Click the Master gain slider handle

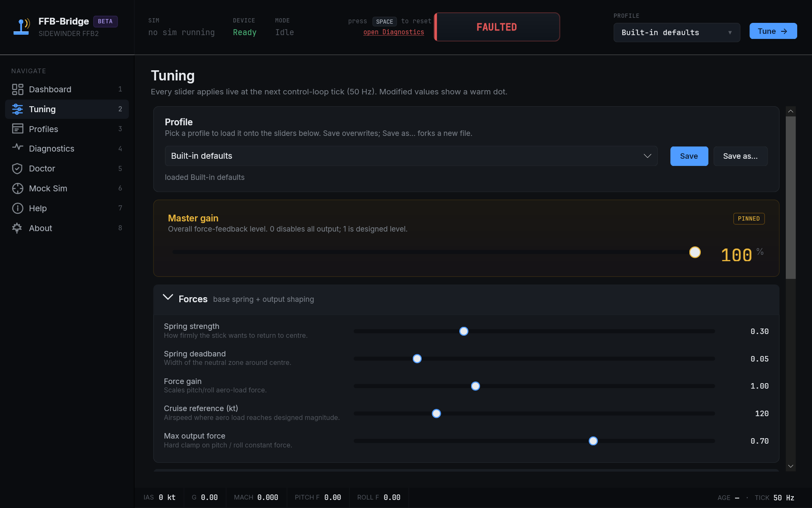coord(694,252)
